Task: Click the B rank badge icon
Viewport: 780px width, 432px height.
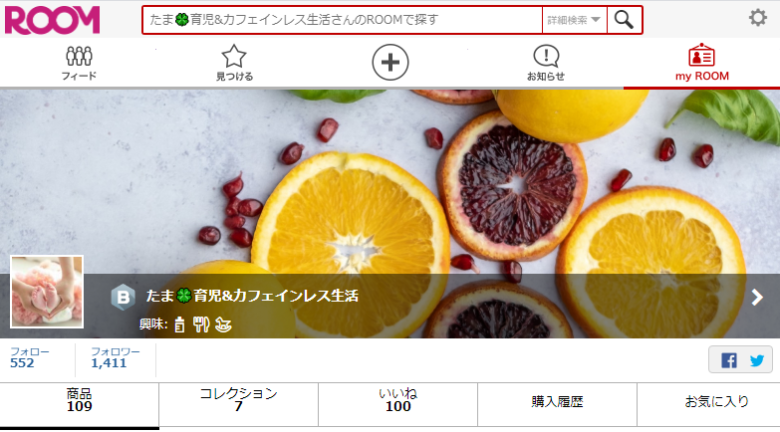Action: click(x=123, y=297)
